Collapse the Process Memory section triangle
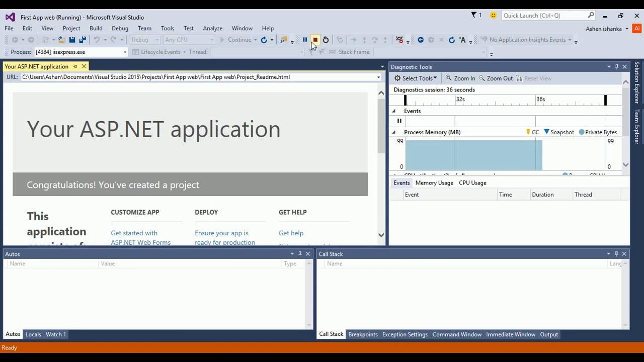The image size is (644, 362). point(394,132)
